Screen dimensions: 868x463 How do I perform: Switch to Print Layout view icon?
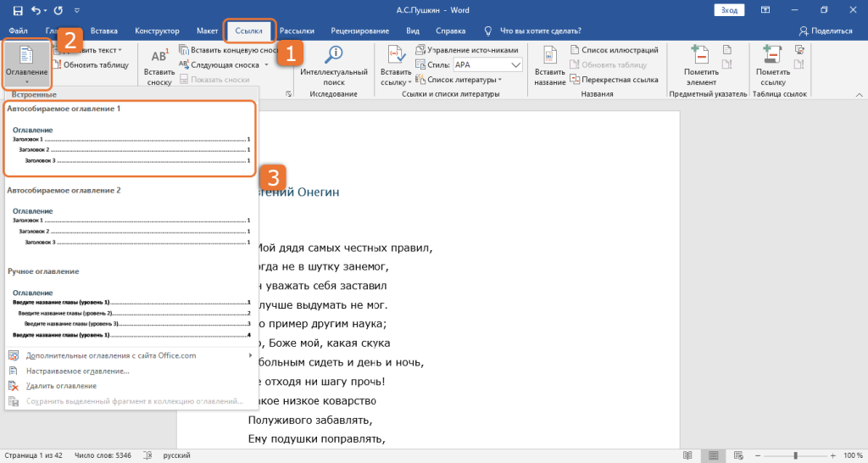click(x=713, y=455)
